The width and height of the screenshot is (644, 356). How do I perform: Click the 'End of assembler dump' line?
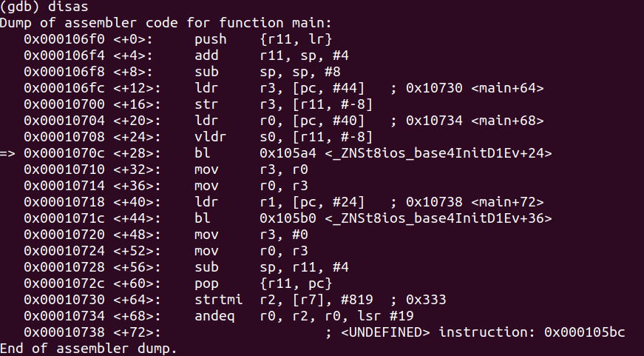click(88, 349)
